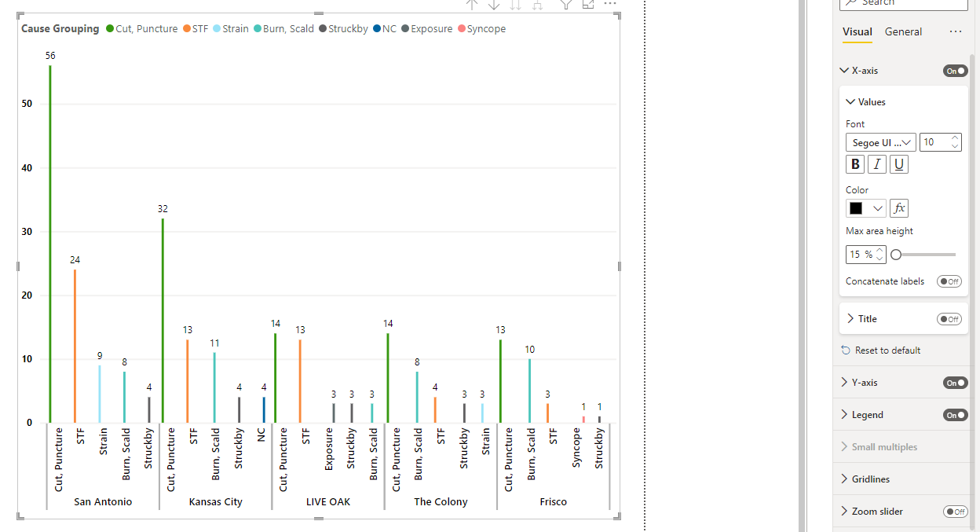Click the Syncope legend marker
Screen dimensions: 980x532
tap(461, 29)
